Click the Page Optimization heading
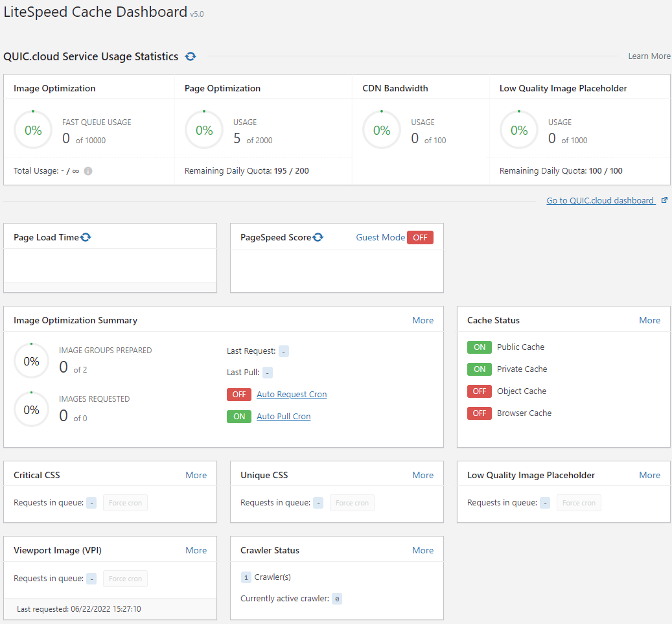The image size is (672, 624). click(x=222, y=88)
